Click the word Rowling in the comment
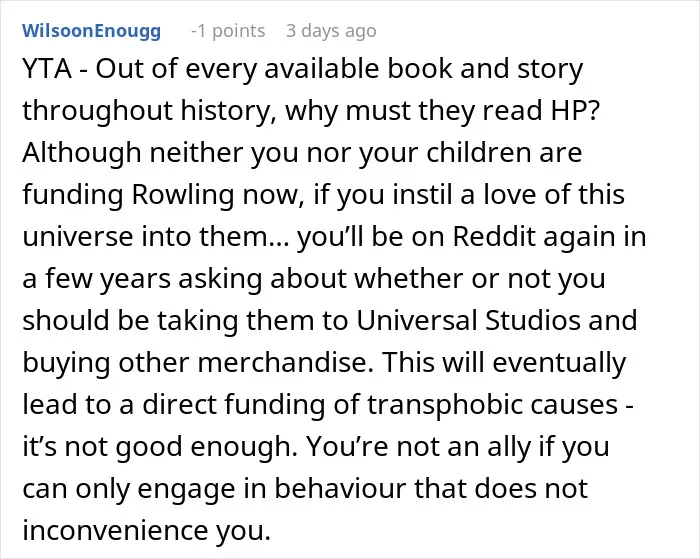 pyautogui.click(x=183, y=195)
